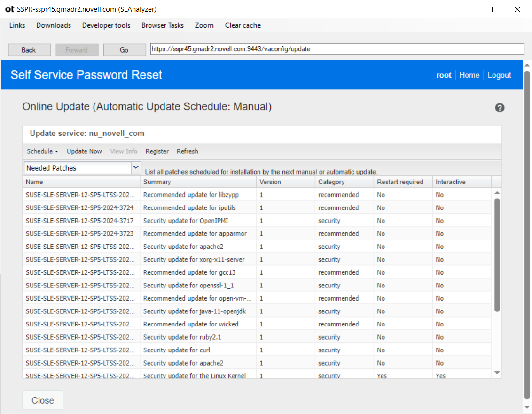Click the patch table scroll down arrow
532x414 pixels.
click(x=497, y=373)
